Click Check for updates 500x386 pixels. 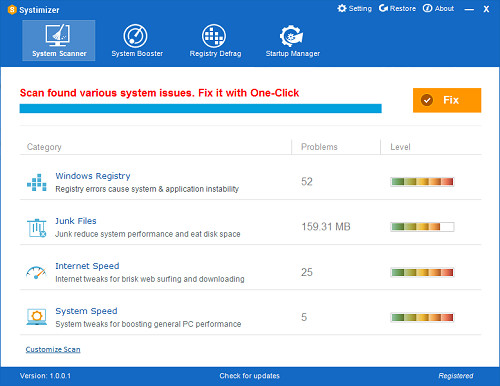click(249, 376)
